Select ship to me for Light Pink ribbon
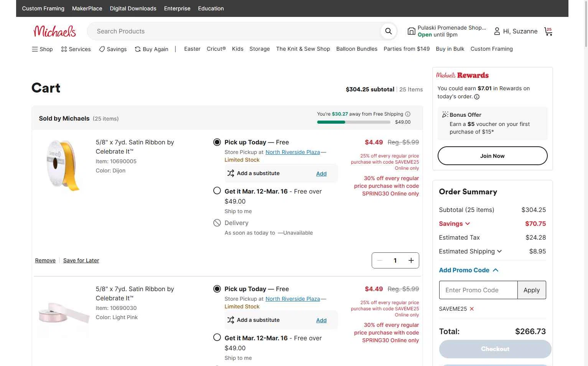 tap(217, 338)
